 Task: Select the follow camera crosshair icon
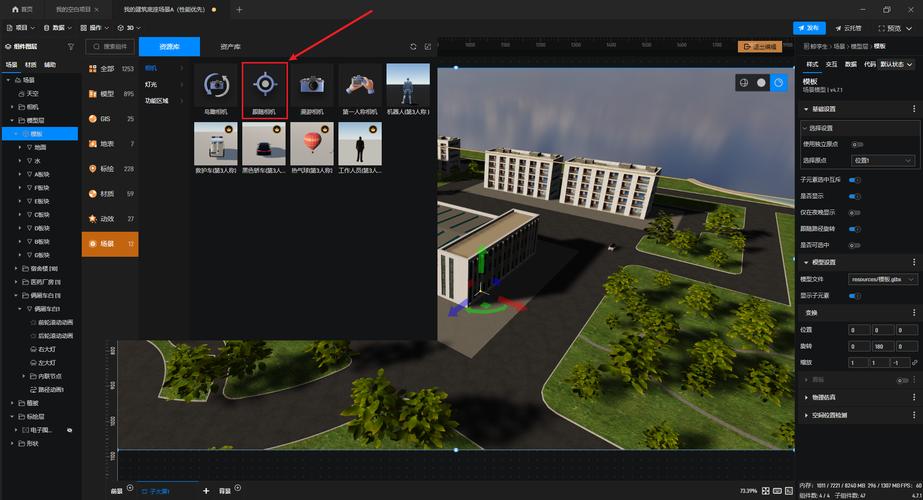coord(265,85)
